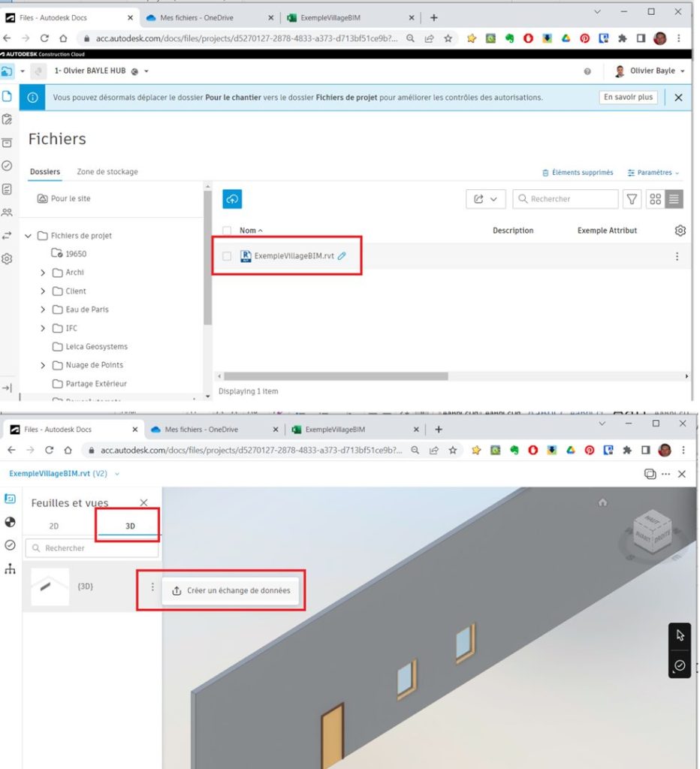Open issues checkmark icon in viewer sidebar
The image size is (700, 769).
(x=10, y=545)
